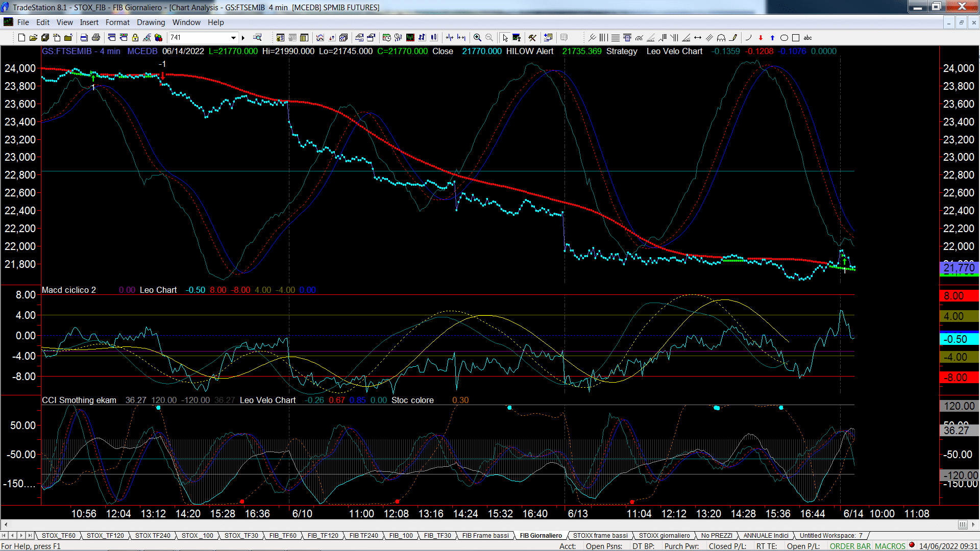
Task: Select the red down arrow tool
Action: [761, 37]
